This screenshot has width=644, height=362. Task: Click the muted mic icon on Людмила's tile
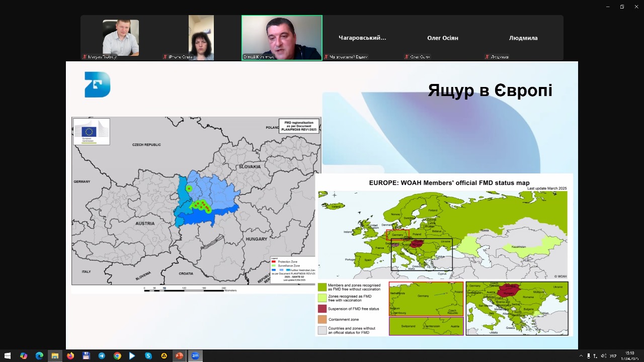pyautogui.click(x=487, y=57)
